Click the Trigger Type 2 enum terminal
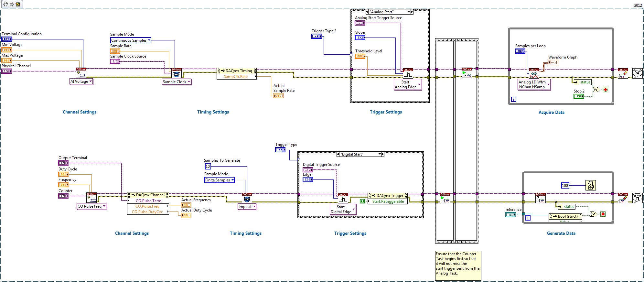This screenshot has width=644, height=282. tap(317, 36)
